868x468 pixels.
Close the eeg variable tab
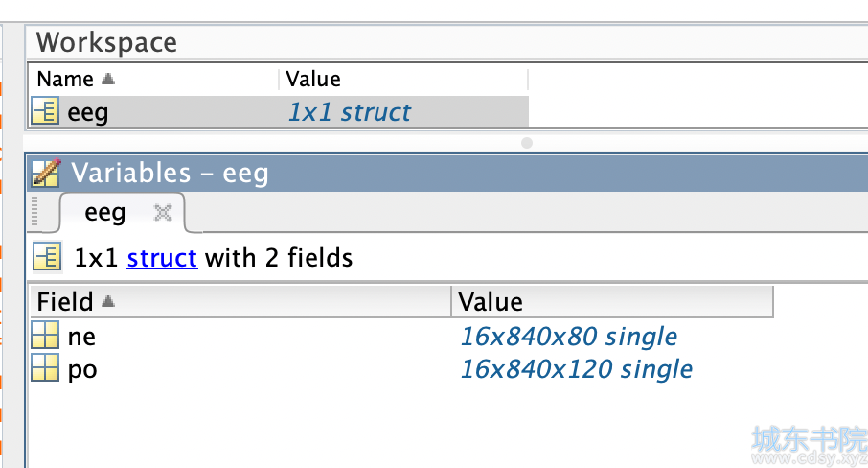(x=163, y=213)
